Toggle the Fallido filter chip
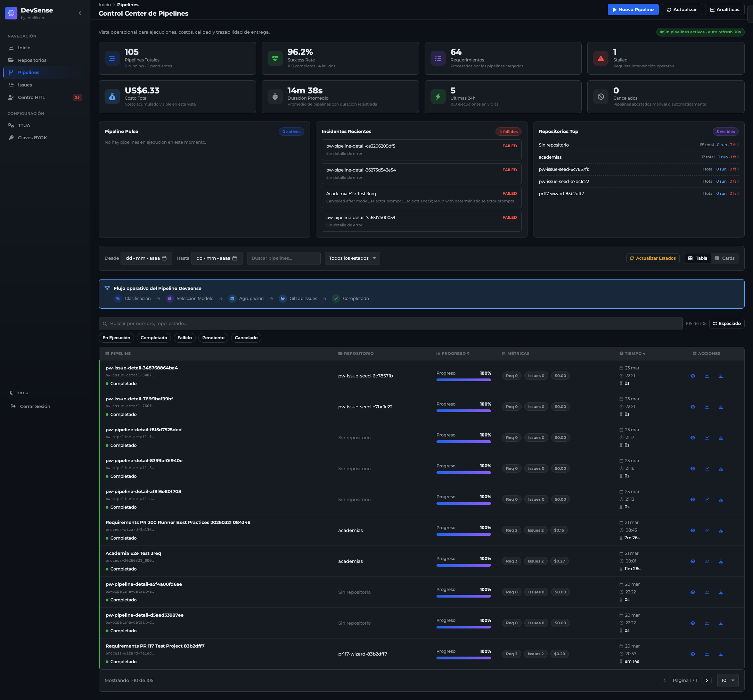753x700 pixels. (185, 338)
